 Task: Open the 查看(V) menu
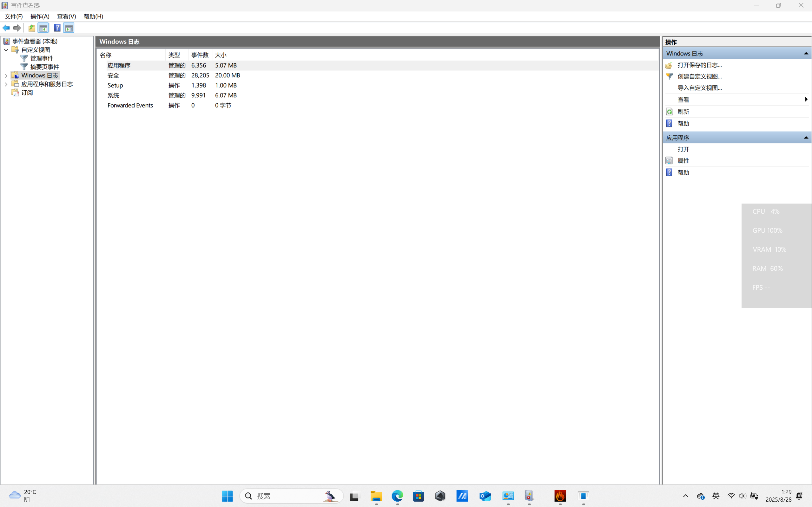pos(66,16)
